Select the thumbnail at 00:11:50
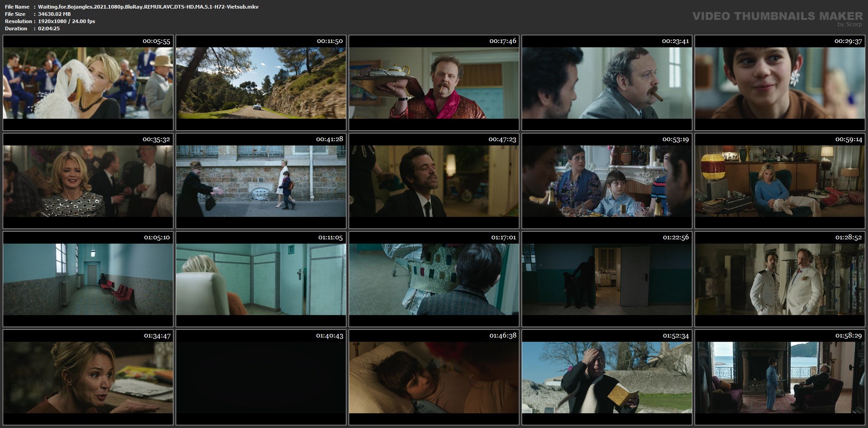 [261, 83]
